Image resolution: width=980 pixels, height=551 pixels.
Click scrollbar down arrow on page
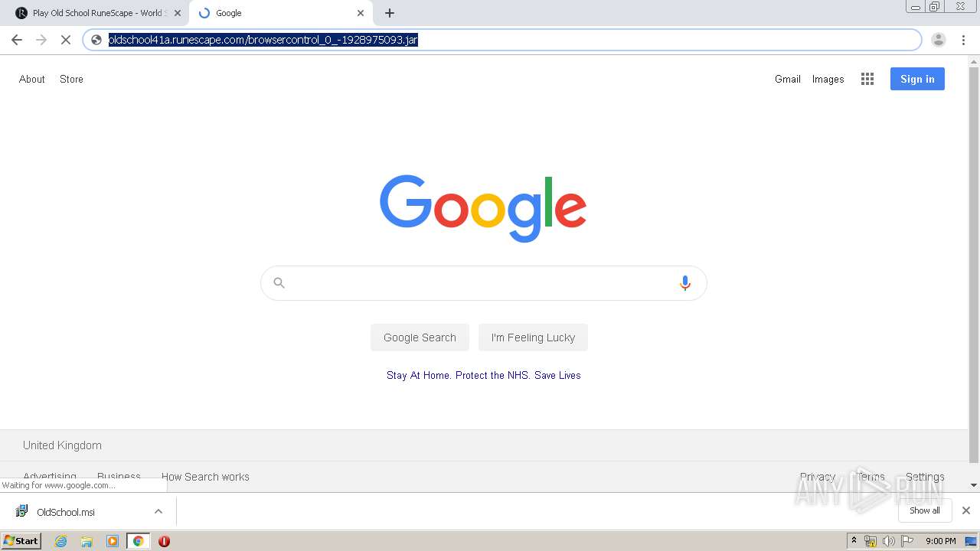tap(974, 485)
